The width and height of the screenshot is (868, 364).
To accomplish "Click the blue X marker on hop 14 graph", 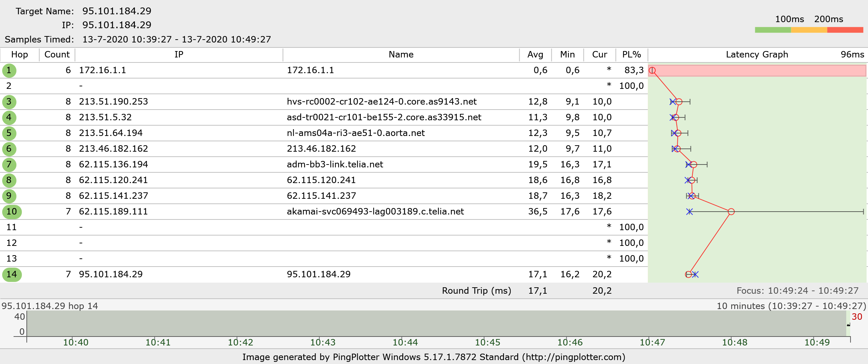I will pyautogui.click(x=695, y=274).
